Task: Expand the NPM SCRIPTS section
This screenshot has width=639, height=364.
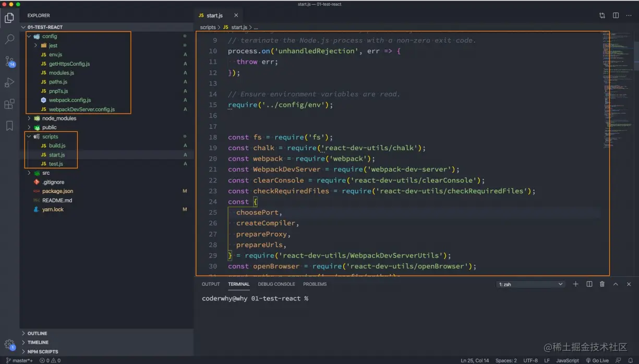Action: point(106,351)
